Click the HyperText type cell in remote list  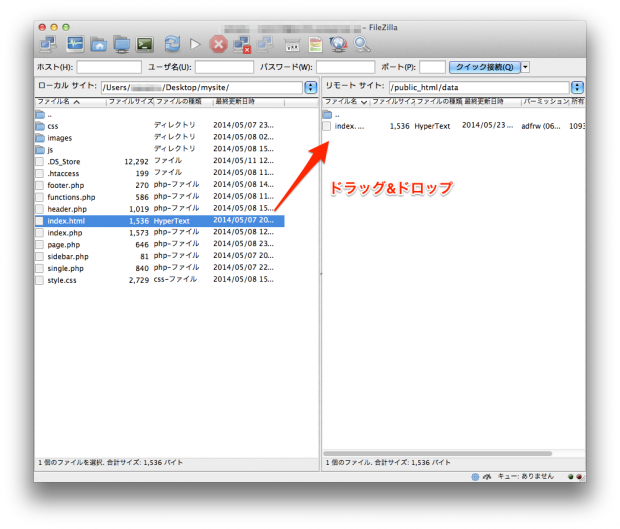432,126
